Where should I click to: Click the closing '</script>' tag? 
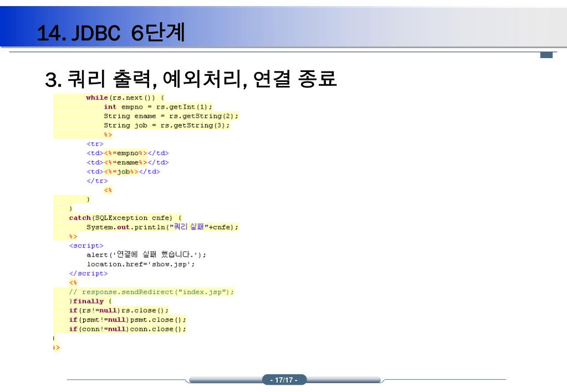point(89,274)
